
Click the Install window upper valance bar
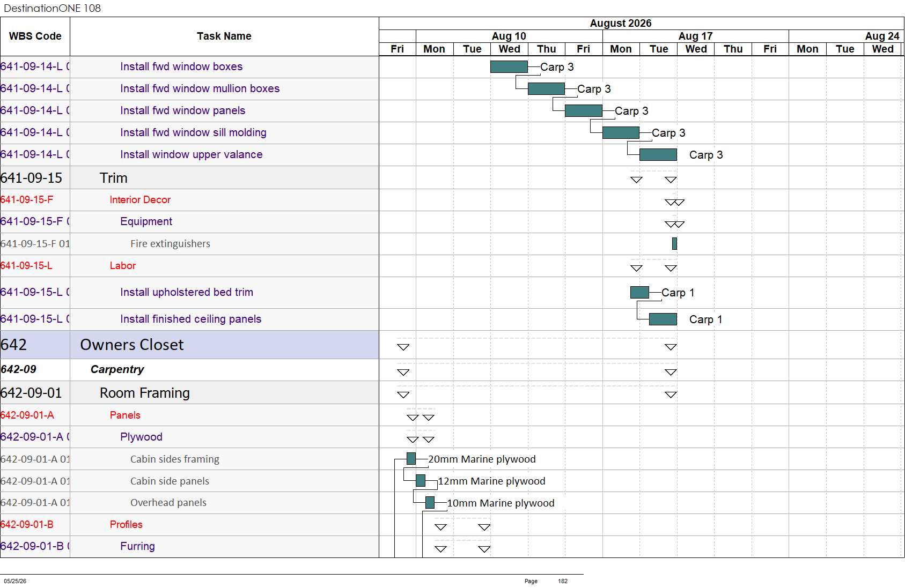(658, 154)
